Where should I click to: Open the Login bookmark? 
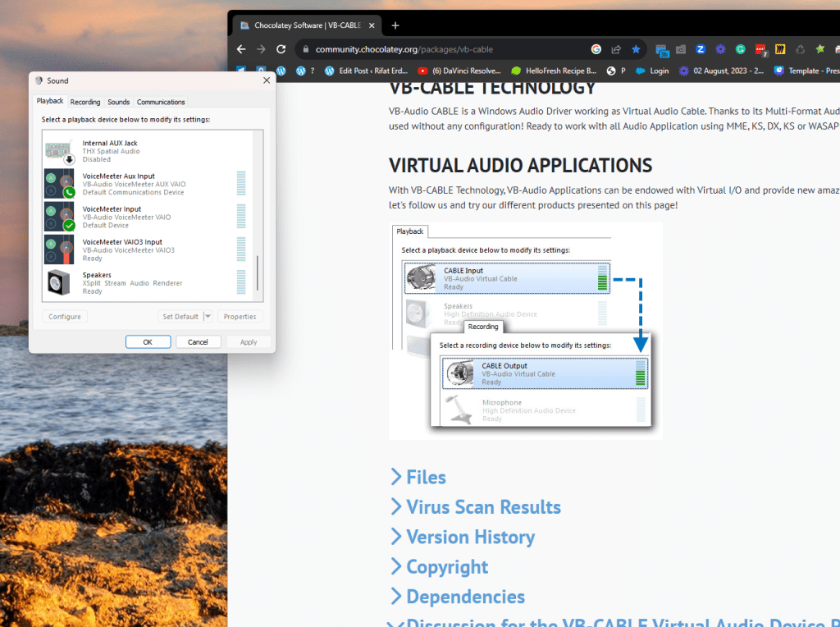pyautogui.click(x=652, y=71)
